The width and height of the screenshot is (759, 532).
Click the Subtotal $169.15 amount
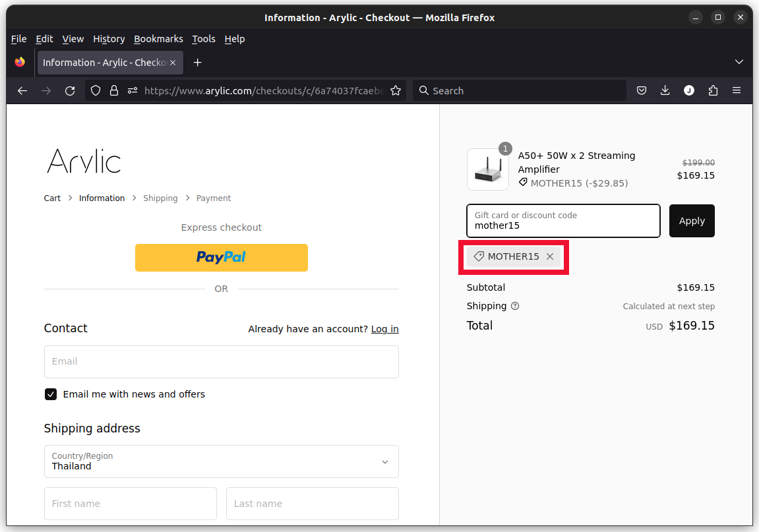pyautogui.click(x=696, y=287)
